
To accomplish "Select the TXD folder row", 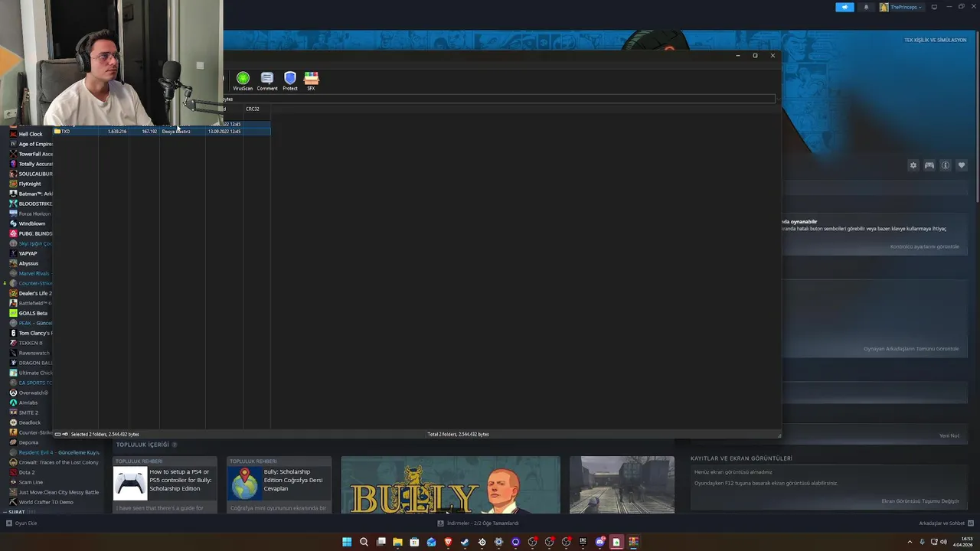I will pyautogui.click(x=161, y=132).
